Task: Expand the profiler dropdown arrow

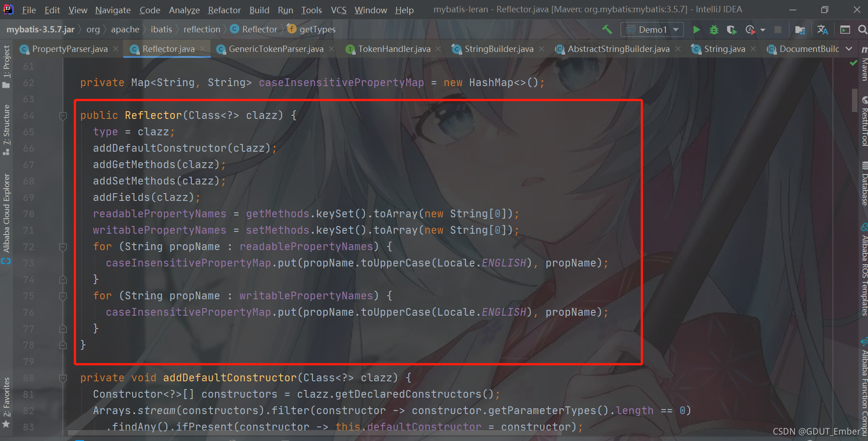Action: pyautogui.click(x=763, y=30)
